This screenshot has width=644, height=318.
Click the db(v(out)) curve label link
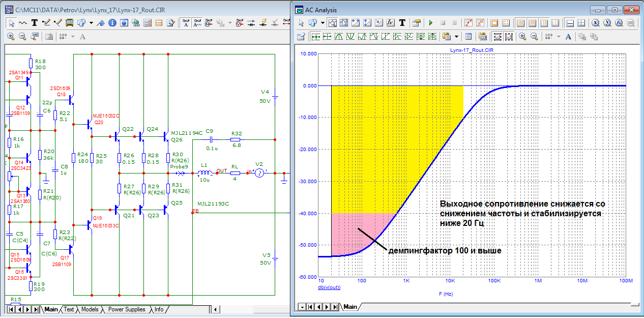point(329,287)
